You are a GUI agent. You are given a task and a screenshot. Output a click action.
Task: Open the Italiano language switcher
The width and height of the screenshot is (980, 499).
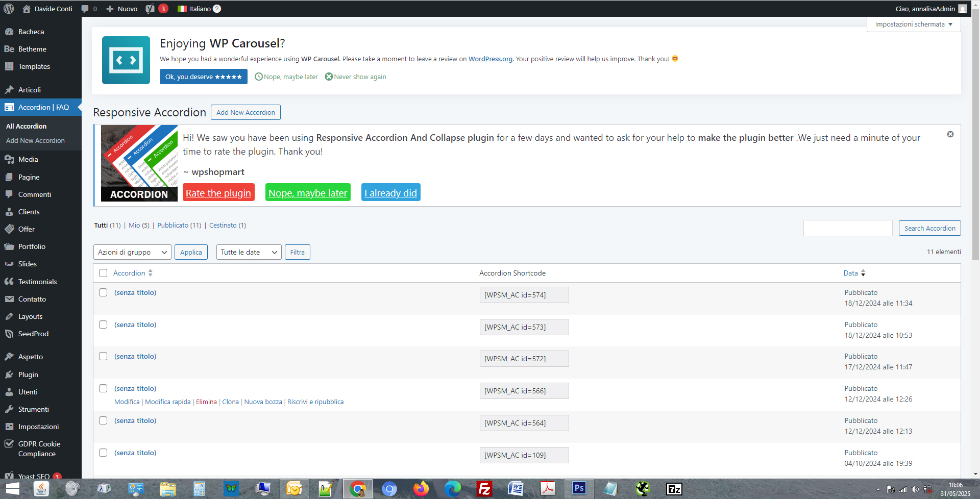pyautogui.click(x=199, y=9)
